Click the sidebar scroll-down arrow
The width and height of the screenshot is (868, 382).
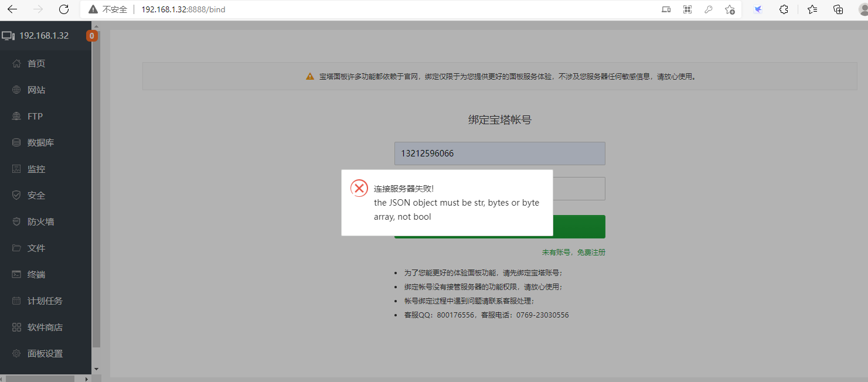tap(96, 370)
